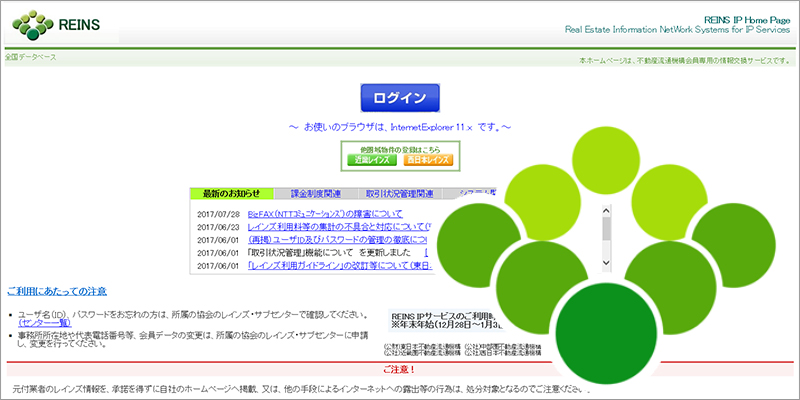
Task: Open the orange 西日本レインズ button
Action: [x=427, y=160]
